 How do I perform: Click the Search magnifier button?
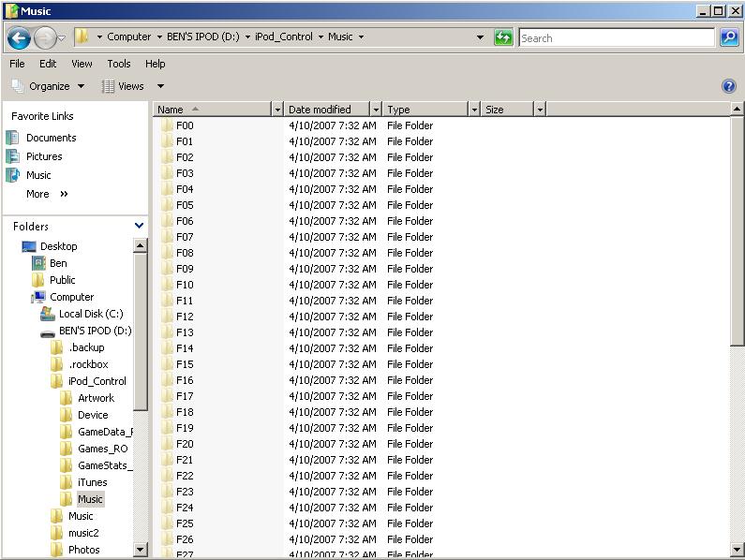[729, 37]
